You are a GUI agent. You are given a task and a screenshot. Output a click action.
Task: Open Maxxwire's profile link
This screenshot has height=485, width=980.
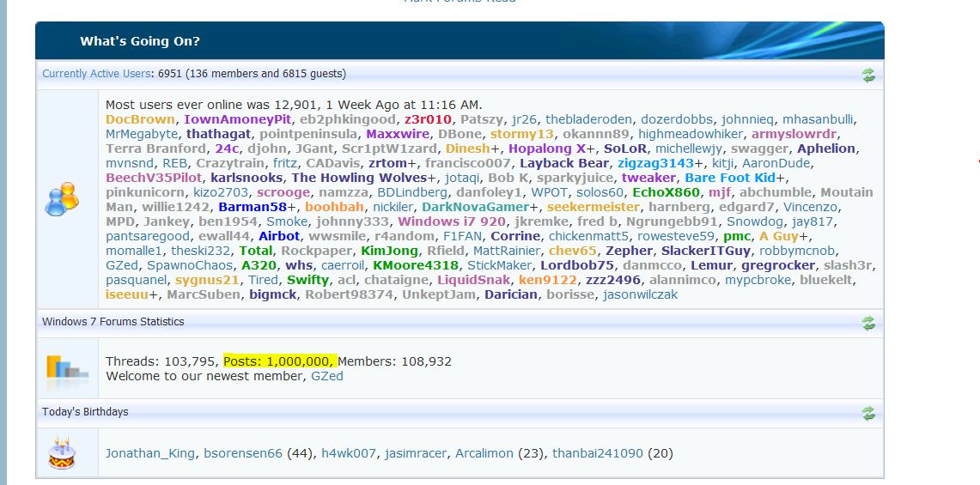pos(398,134)
